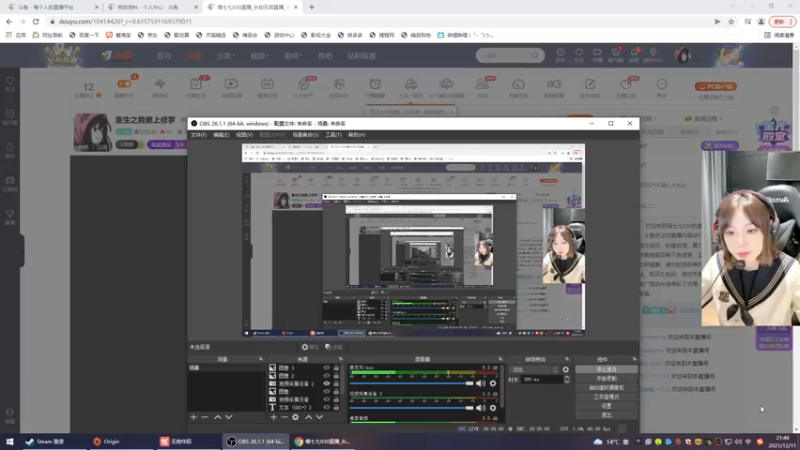Toggle lock on 图像 2 source
Image resolution: width=800 pixels, height=450 pixels.
click(x=336, y=376)
